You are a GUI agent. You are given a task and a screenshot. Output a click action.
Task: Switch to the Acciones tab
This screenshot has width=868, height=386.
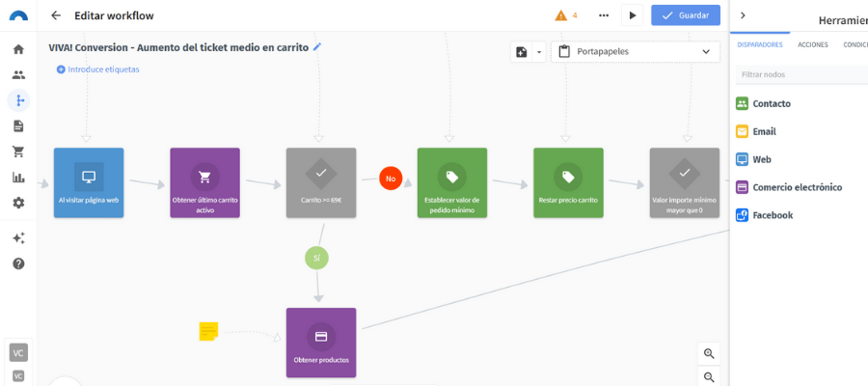pyautogui.click(x=813, y=44)
